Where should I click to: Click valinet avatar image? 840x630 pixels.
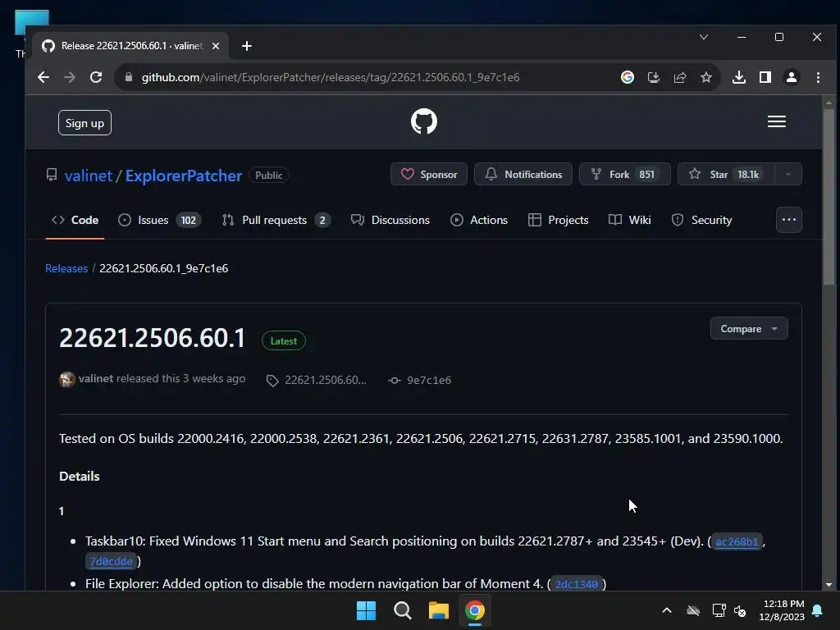pyautogui.click(x=67, y=379)
